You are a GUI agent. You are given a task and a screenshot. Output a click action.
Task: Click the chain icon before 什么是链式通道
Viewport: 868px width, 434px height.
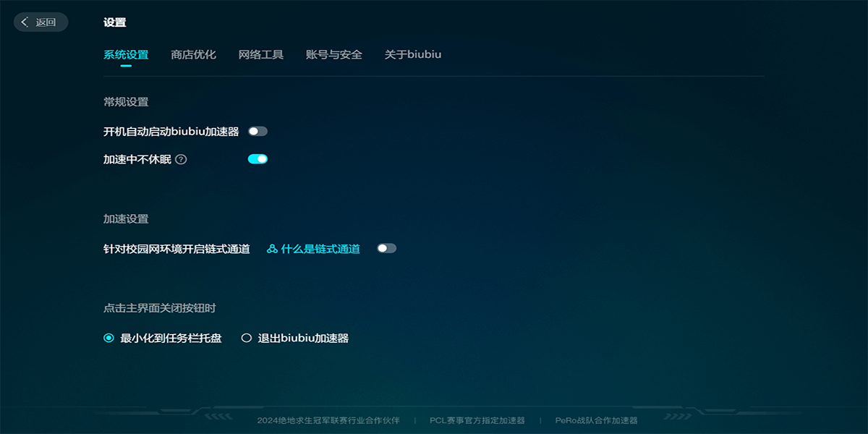tap(271, 247)
